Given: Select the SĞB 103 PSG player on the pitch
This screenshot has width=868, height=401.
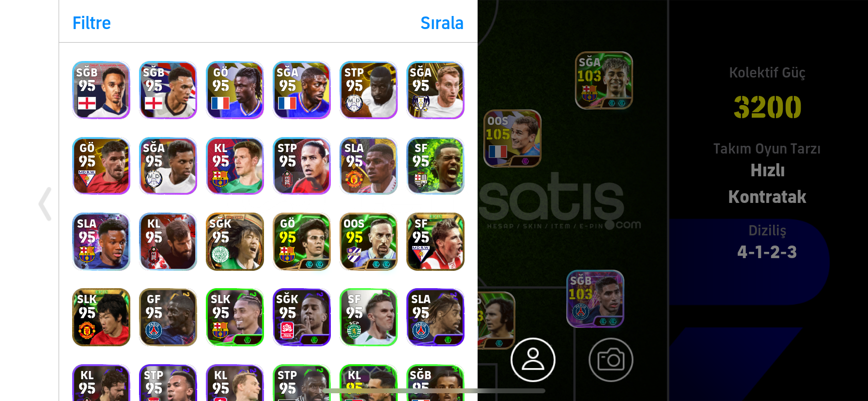Looking at the screenshot, I should click(595, 299).
